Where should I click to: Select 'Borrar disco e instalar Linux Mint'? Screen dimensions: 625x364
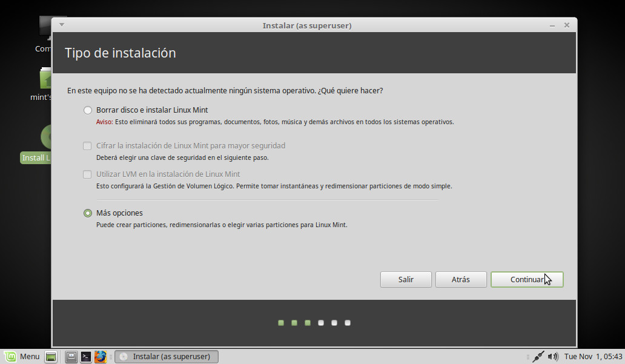coord(88,110)
